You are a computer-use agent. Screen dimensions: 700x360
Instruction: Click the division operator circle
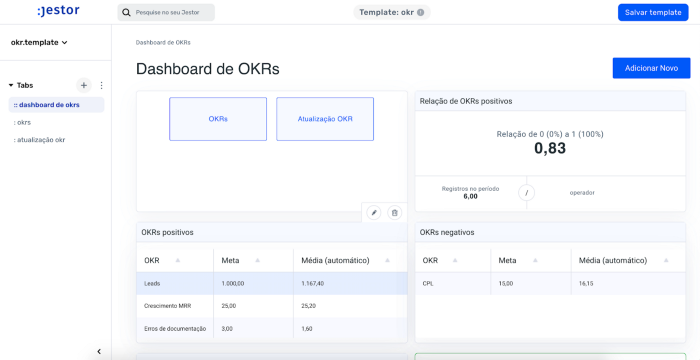tap(526, 193)
